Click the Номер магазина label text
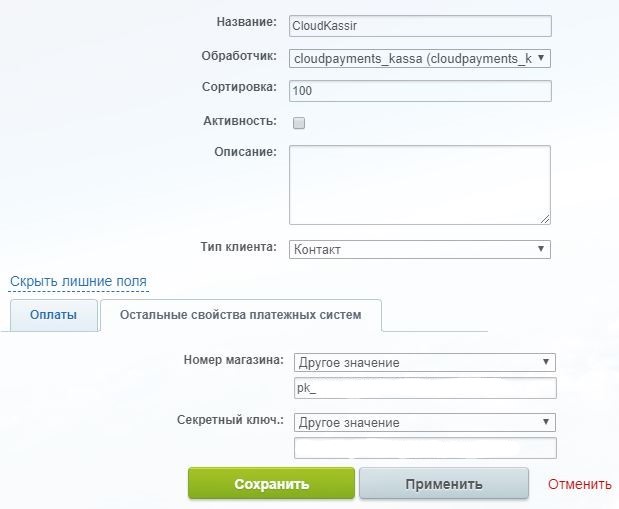 [234, 360]
